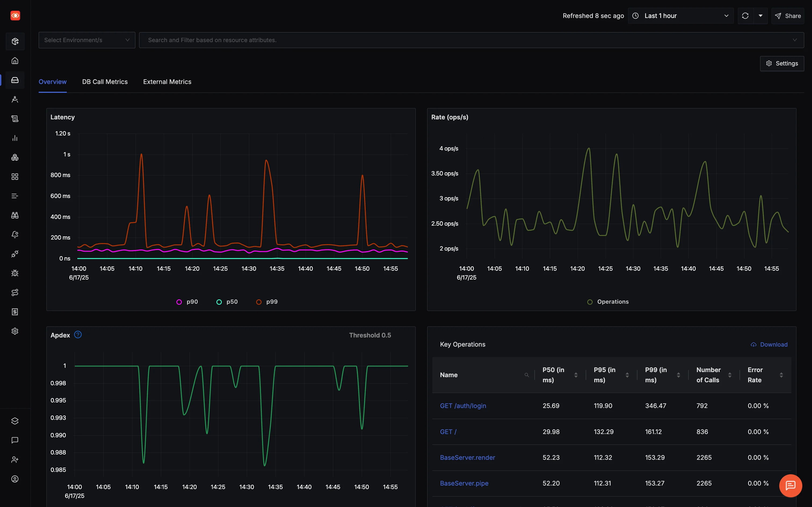This screenshot has height=507, width=812.
Task: Open the auto-refresh interval chevron
Action: (760, 16)
